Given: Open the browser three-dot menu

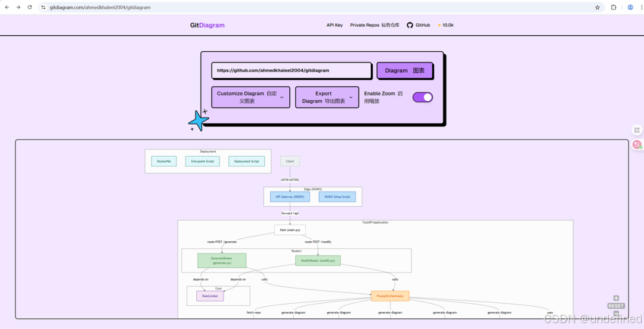Looking at the screenshot, I should click(x=641, y=7).
